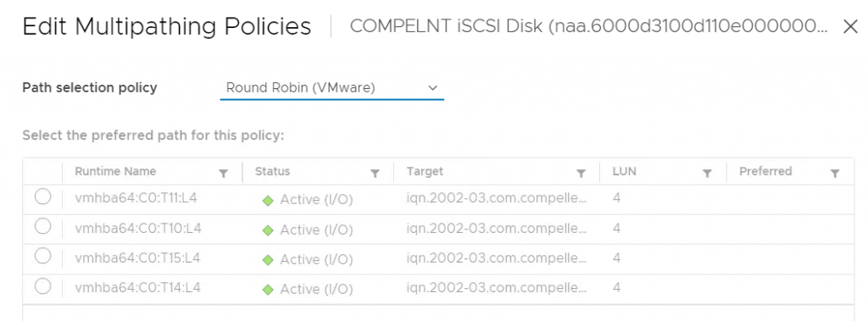Select radio button for vmhba64:C0:T10:L4
The image size is (868, 321).
[x=42, y=226]
